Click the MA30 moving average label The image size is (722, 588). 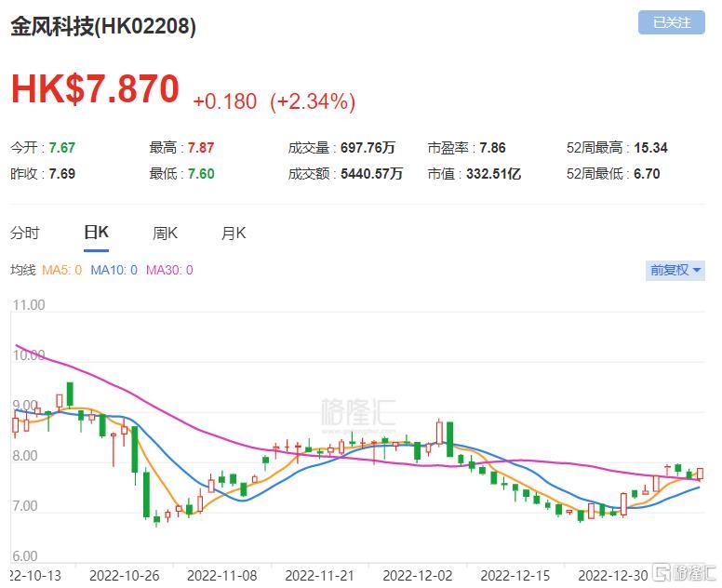[169, 270]
